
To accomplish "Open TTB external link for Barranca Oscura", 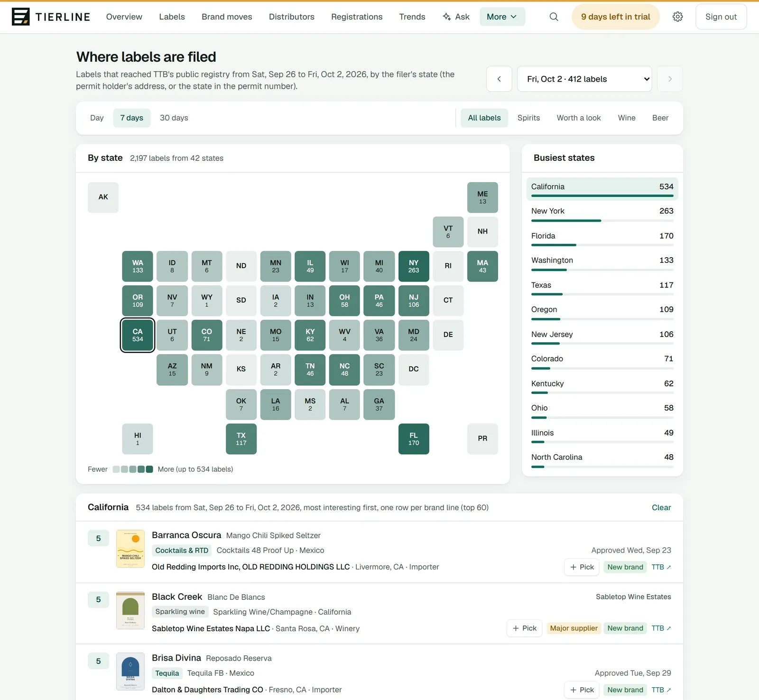I will tap(661, 567).
